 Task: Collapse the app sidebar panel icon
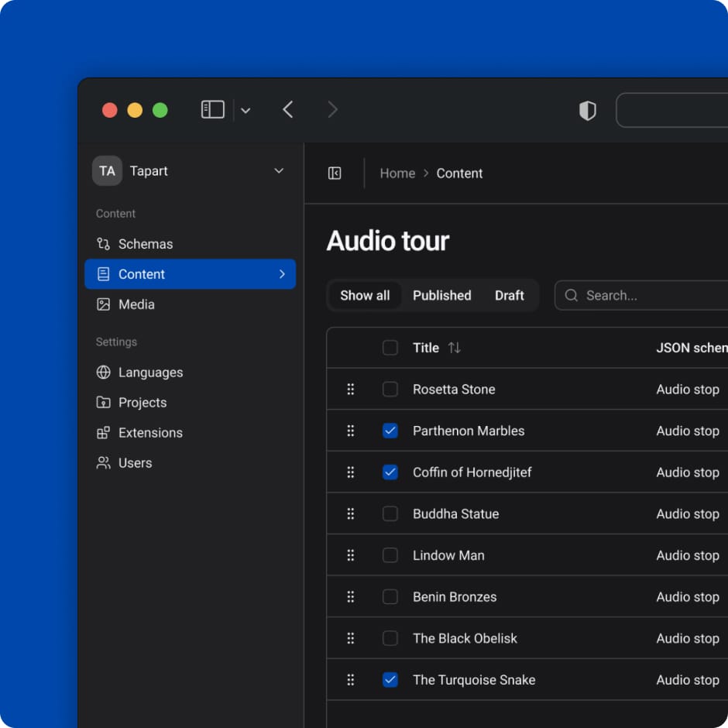click(335, 173)
